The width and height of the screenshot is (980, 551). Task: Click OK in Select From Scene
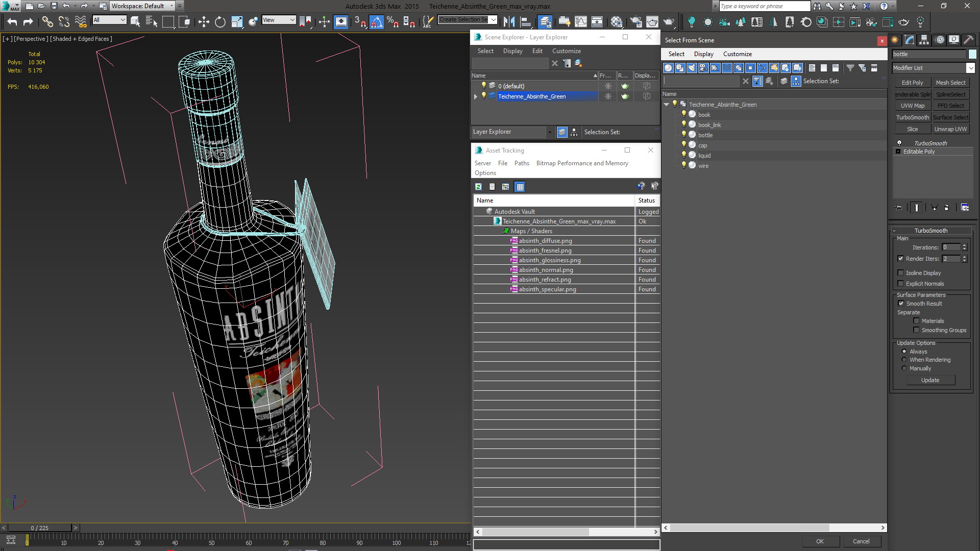pos(820,541)
